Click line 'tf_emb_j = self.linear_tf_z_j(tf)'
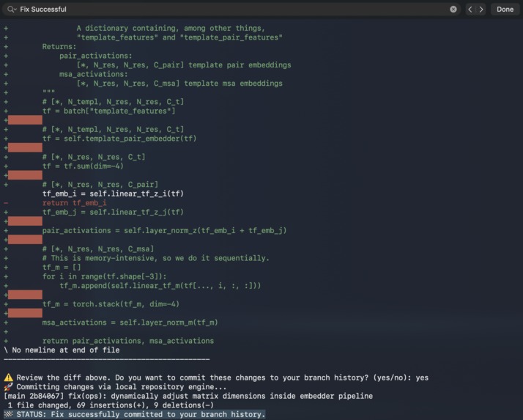This screenshot has width=523, height=420. coord(113,212)
